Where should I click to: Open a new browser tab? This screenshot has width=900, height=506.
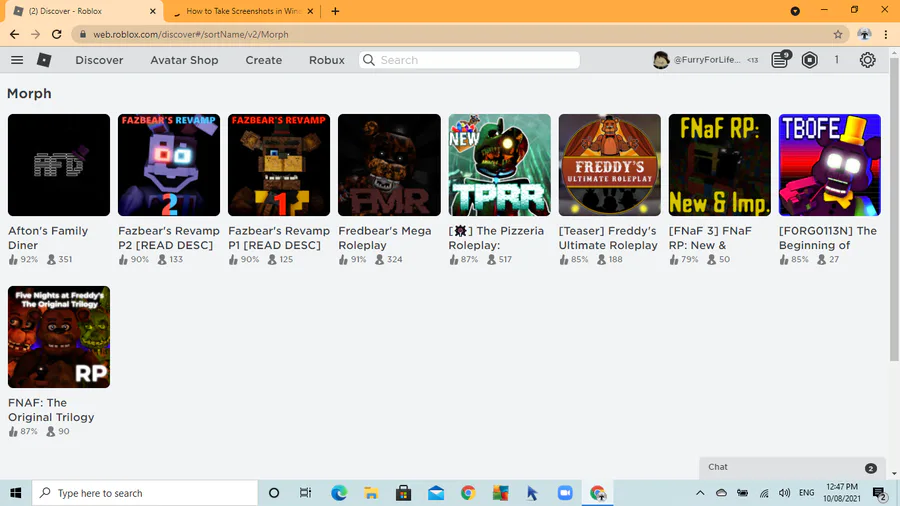(x=335, y=11)
